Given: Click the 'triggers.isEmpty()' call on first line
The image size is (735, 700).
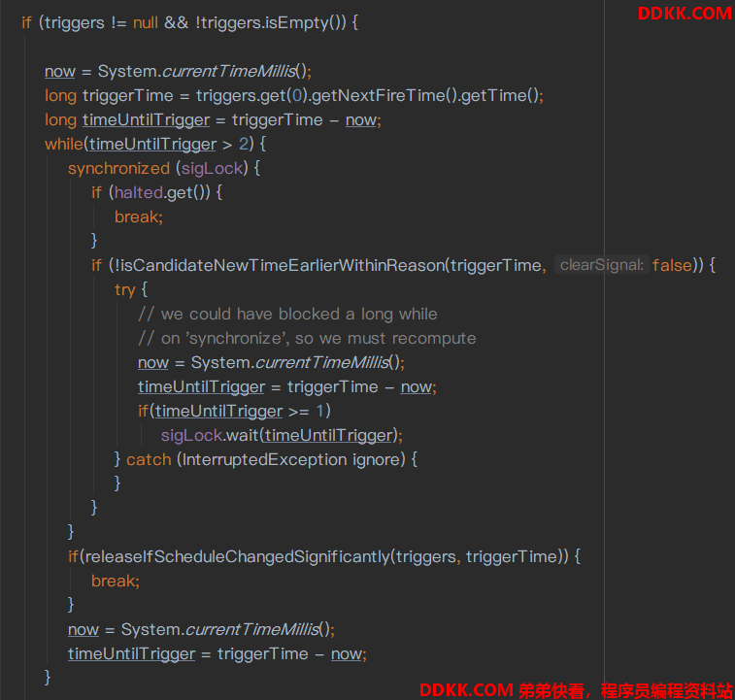Looking at the screenshot, I should (272, 22).
